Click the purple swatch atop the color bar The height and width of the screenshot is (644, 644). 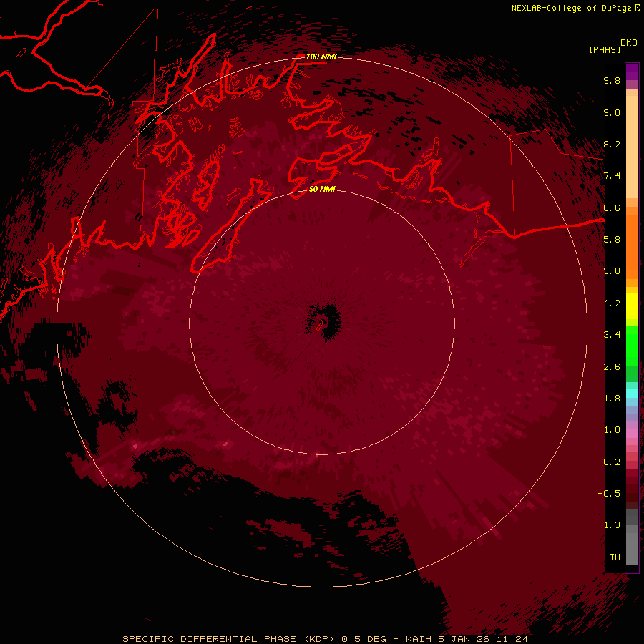pos(632,72)
